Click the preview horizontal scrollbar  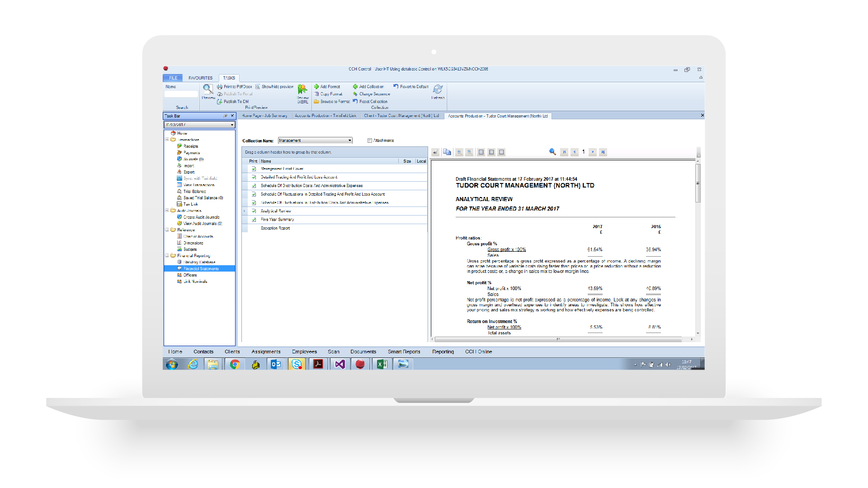[558, 339]
